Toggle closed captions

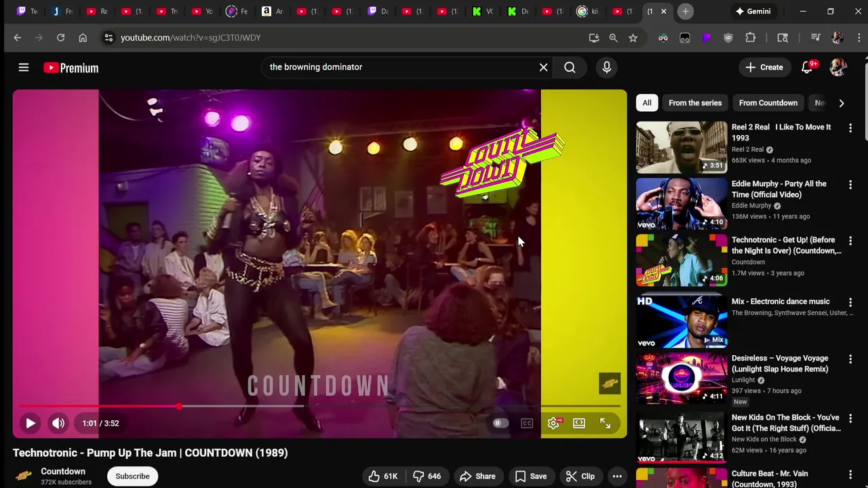527,423
